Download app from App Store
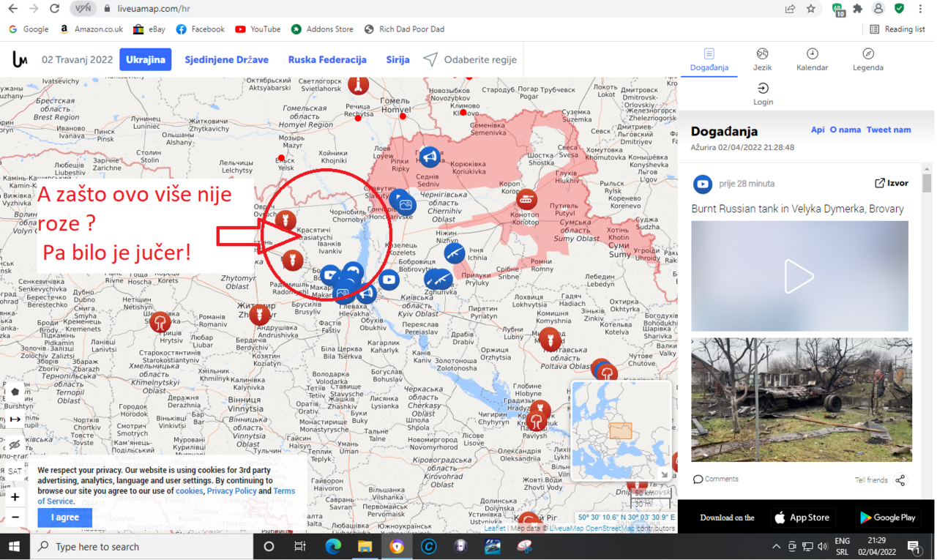The width and height of the screenshot is (937, 560). 803,518
